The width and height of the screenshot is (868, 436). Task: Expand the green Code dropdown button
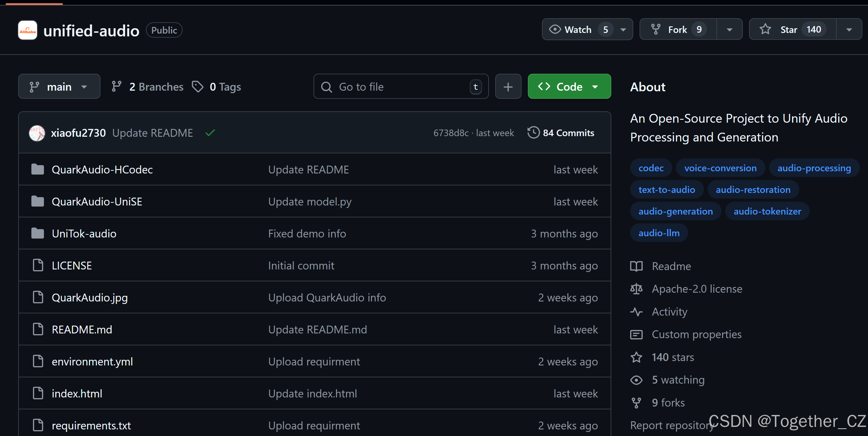point(569,87)
